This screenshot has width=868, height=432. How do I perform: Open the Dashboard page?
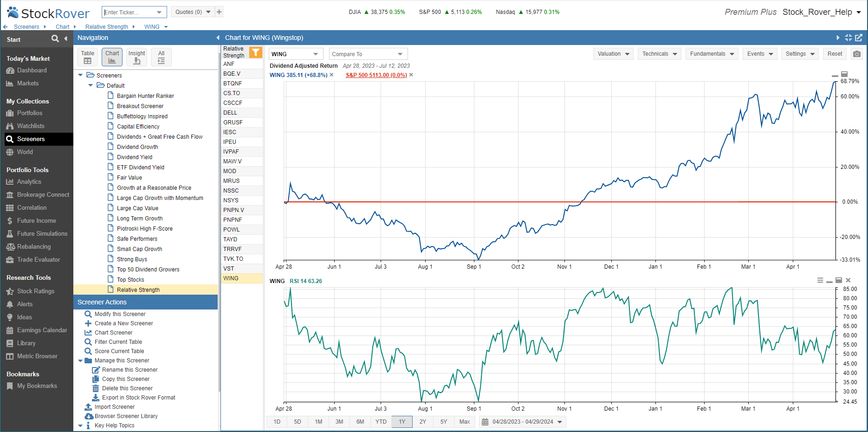[x=32, y=71]
